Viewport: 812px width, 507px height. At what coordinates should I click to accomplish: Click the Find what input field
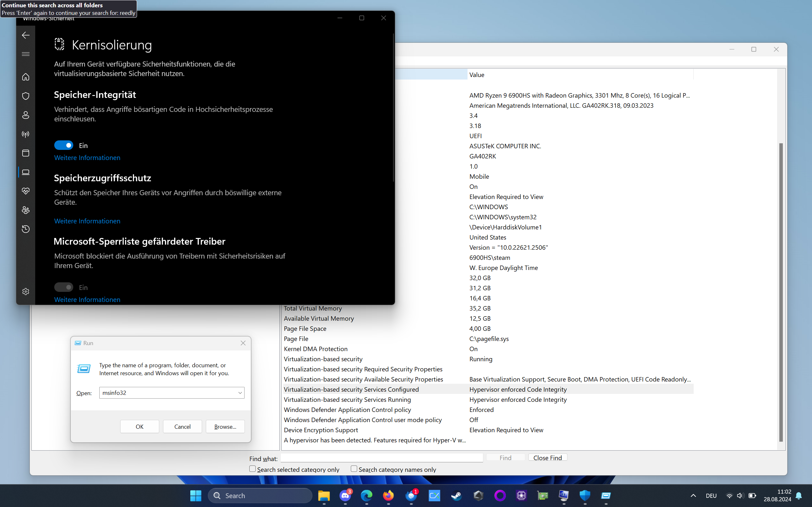tap(382, 458)
